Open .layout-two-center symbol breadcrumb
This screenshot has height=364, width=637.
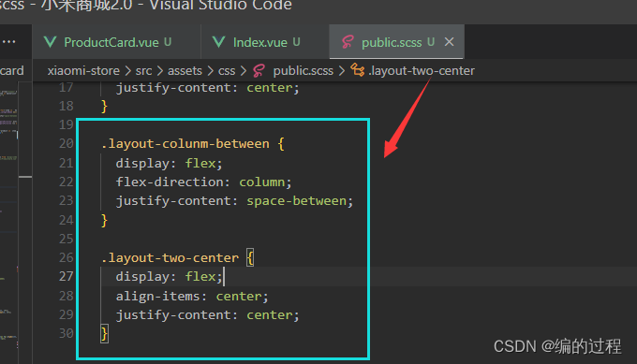tap(422, 70)
